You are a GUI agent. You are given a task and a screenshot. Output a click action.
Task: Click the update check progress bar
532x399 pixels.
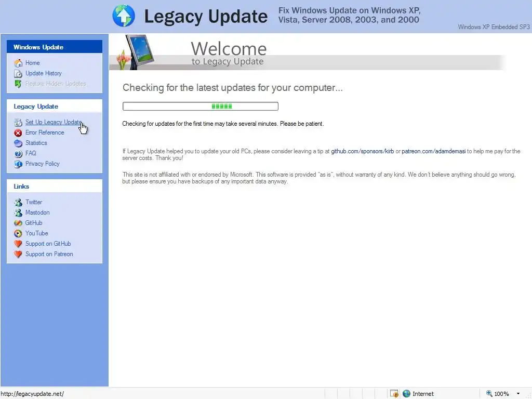pyautogui.click(x=201, y=106)
